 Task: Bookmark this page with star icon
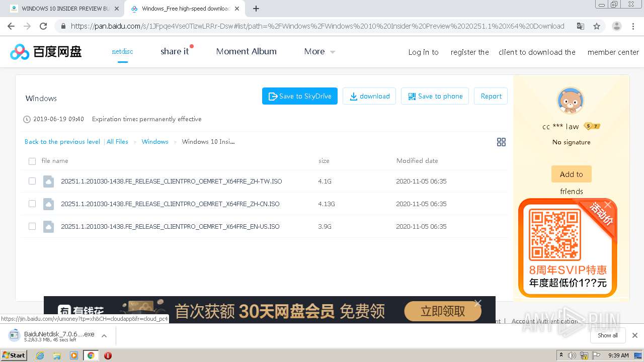coord(597,26)
